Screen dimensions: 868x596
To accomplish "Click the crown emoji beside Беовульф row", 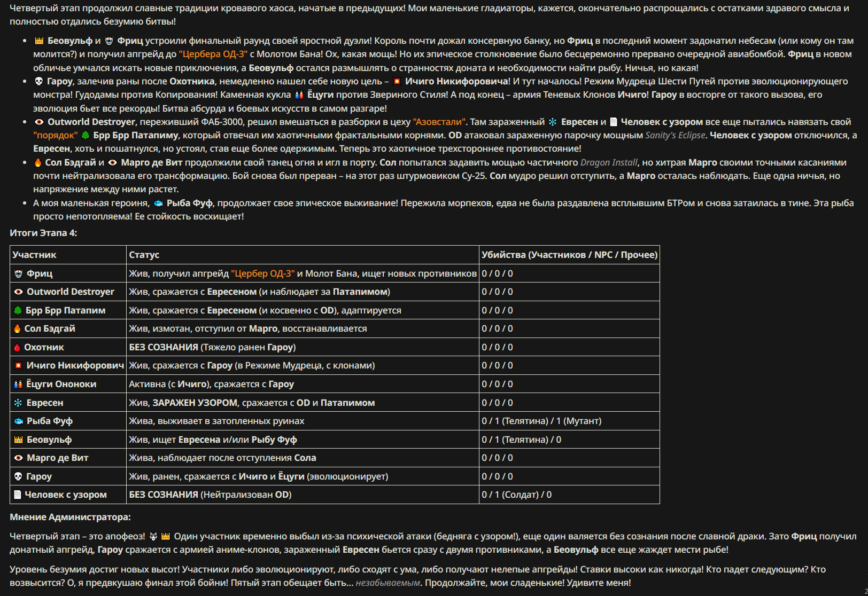I will click(18, 440).
